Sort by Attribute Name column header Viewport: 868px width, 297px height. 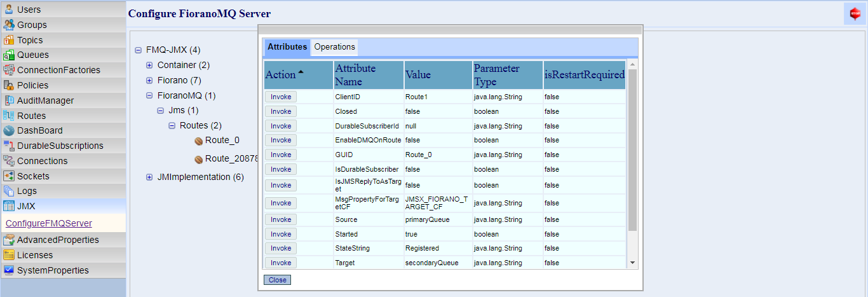(x=369, y=74)
